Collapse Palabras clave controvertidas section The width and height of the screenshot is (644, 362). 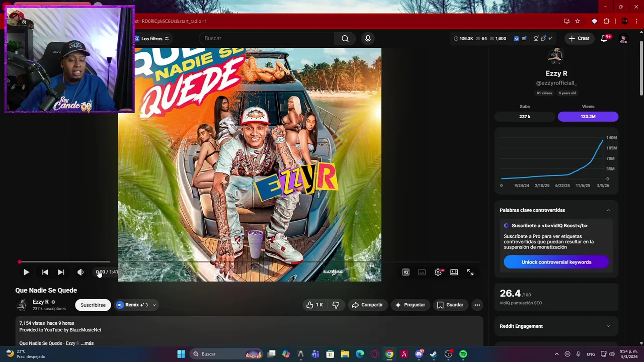point(608,210)
